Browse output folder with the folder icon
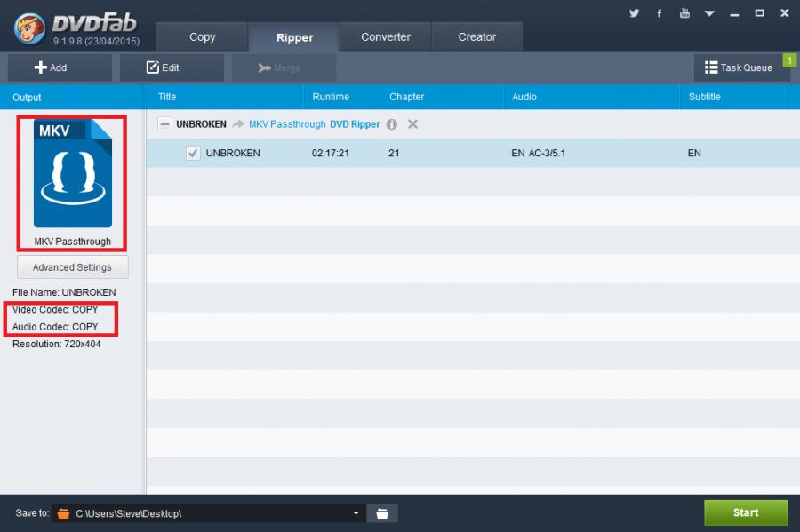 click(x=382, y=513)
